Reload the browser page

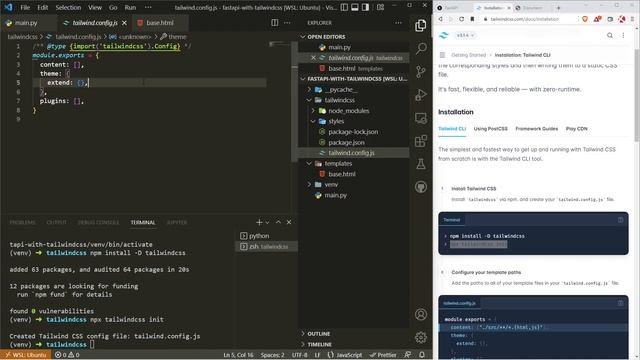tap(461, 19)
